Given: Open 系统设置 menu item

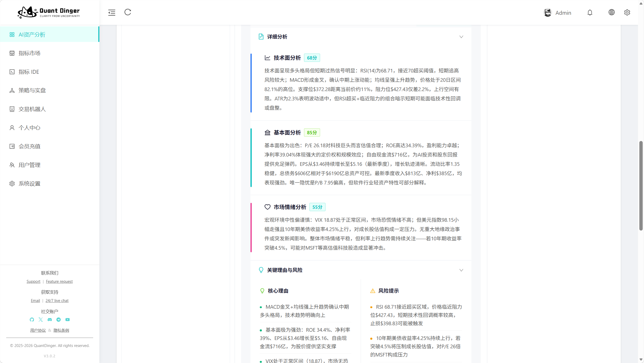Looking at the screenshot, I should pyautogui.click(x=50, y=184).
